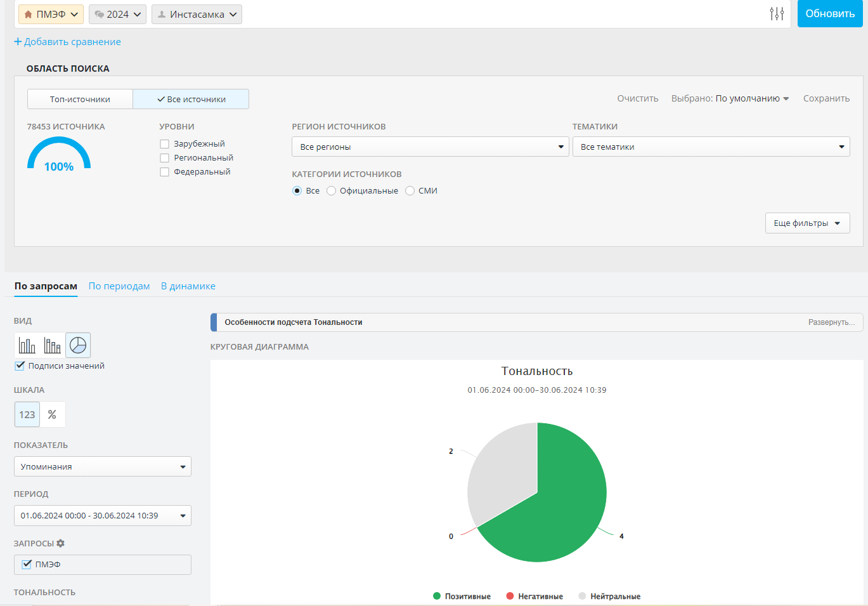The image size is (868, 606).
Task: Toggle the Подписи значений checkbox
Action: [20, 366]
